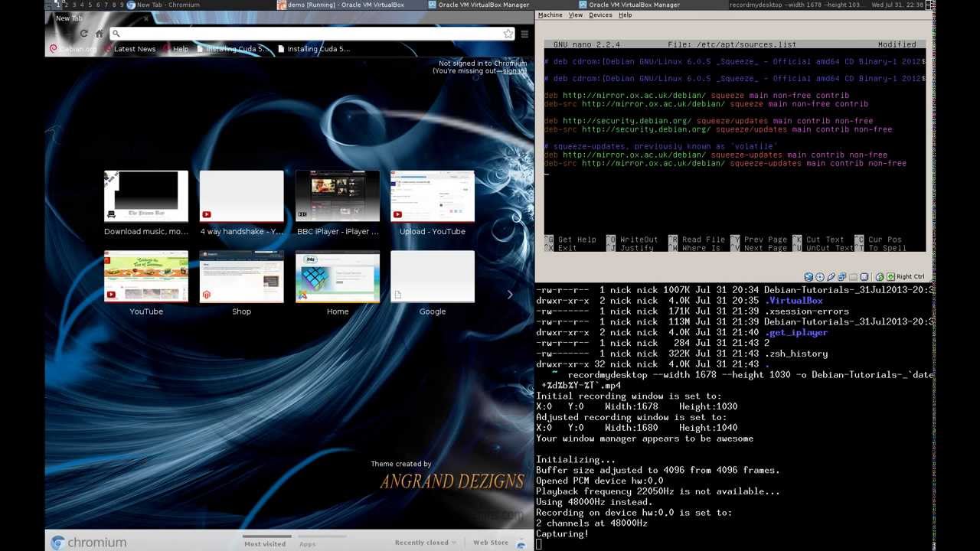Viewport: 980px width, 551px height.
Task: Open VirtualBox View menu
Action: coord(575,15)
